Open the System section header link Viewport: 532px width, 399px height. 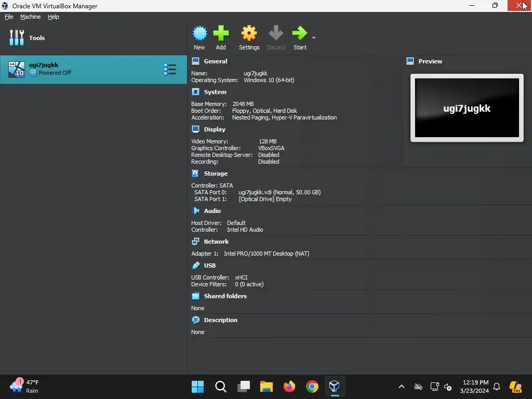(215, 92)
